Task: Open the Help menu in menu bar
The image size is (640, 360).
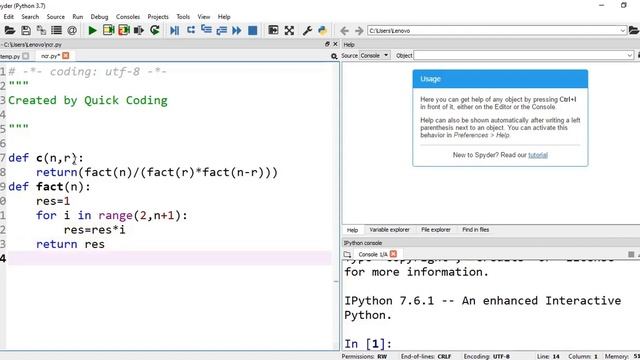Action: point(224,17)
